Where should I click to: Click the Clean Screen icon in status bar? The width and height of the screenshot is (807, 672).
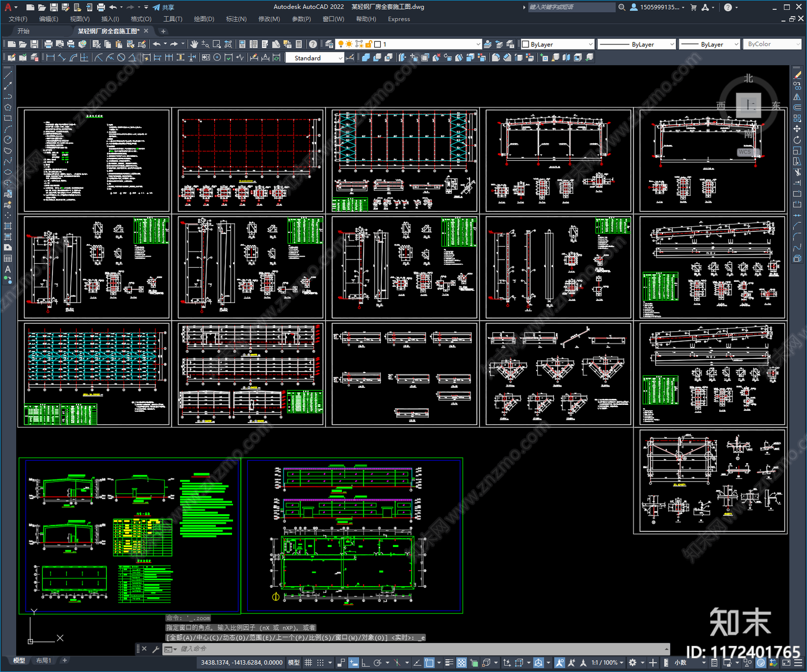[x=786, y=662]
